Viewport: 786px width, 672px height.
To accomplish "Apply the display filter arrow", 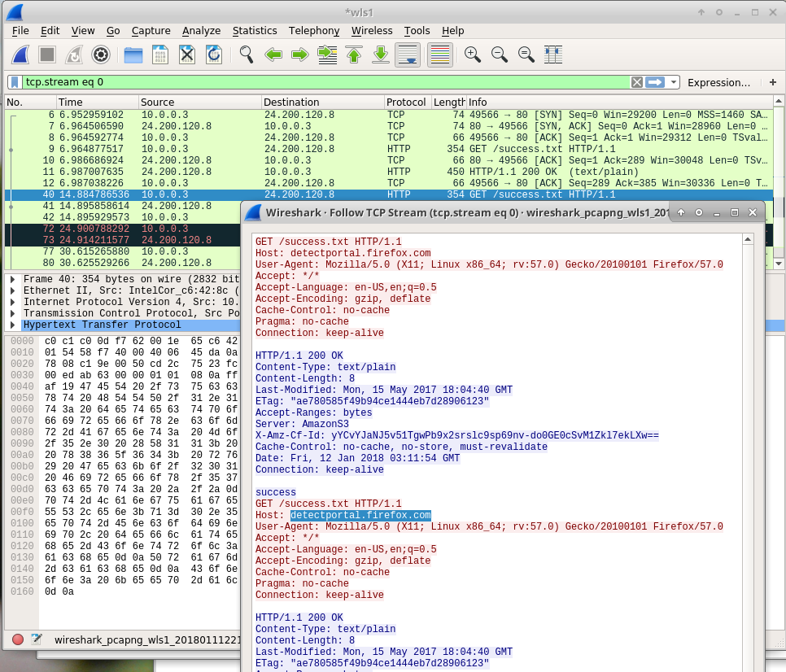I will tap(655, 82).
